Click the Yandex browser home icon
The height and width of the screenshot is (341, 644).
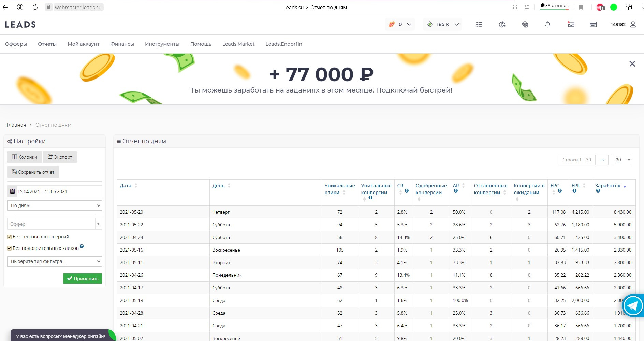pos(20,7)
